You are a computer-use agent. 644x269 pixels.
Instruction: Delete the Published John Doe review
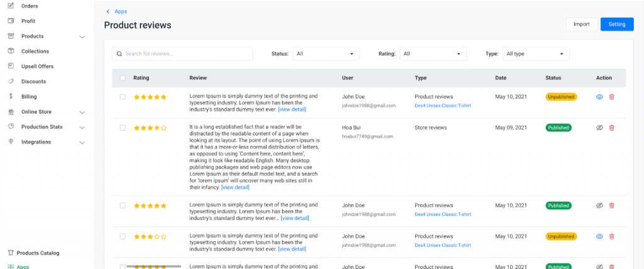coord(611,206)
